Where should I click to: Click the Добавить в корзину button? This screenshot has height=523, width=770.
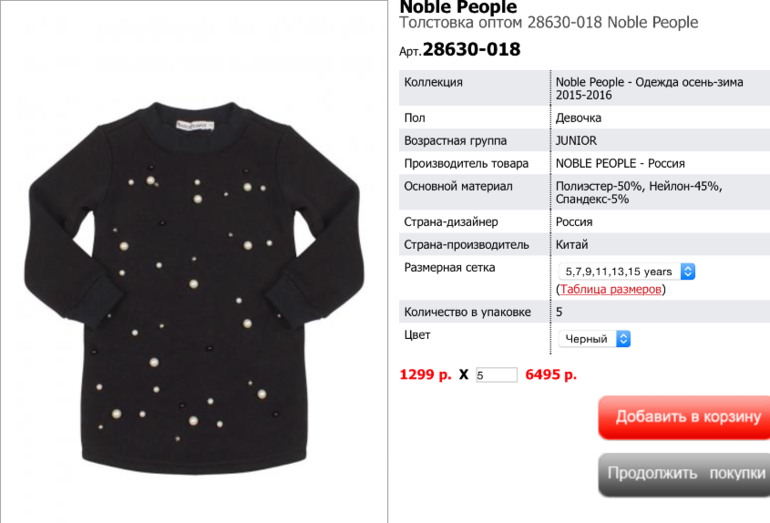(684, 417)
